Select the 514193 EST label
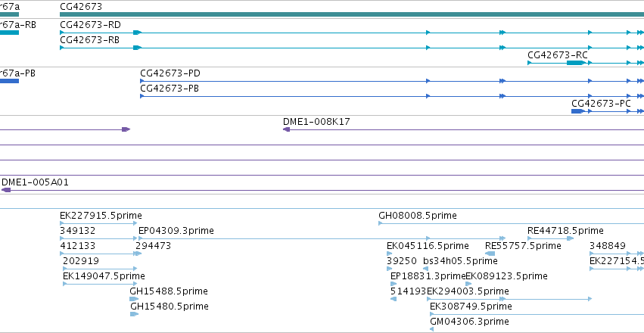This screenshot has width=644, height=333. (x=408, y=291)
